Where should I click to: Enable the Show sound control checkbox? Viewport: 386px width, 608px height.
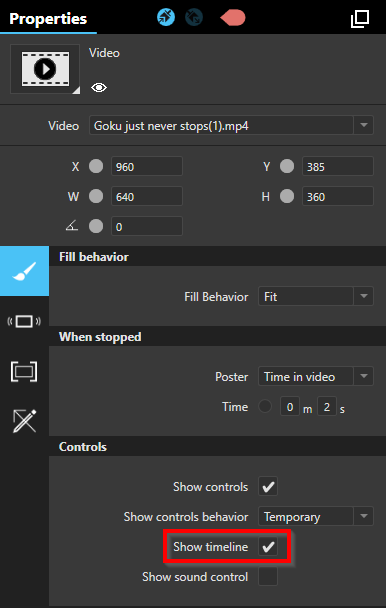pos(268,576)
